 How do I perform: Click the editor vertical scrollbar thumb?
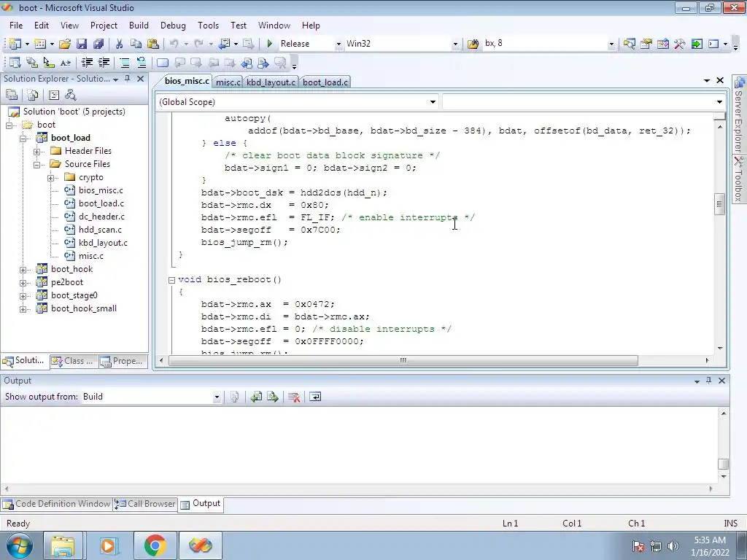click(x=719, y=205)
